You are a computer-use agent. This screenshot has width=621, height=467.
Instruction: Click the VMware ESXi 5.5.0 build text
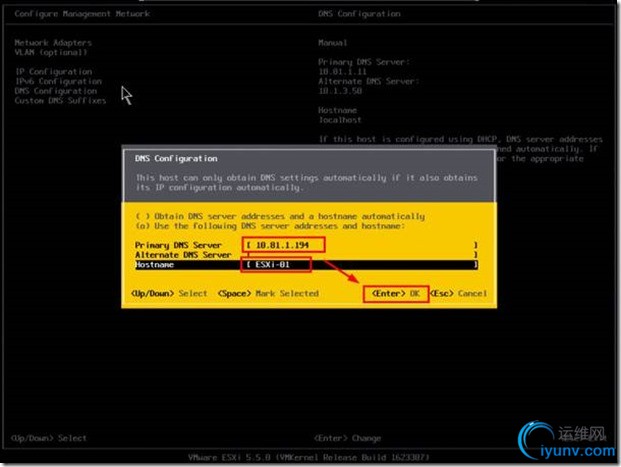point(309,457)
